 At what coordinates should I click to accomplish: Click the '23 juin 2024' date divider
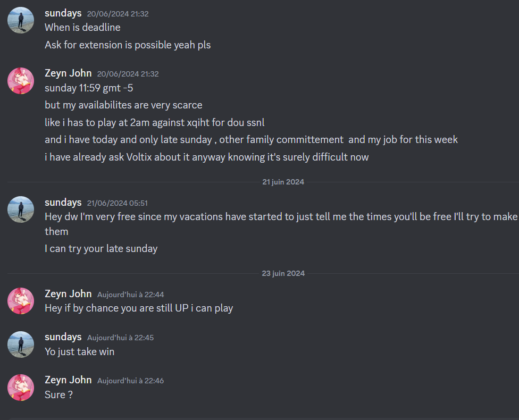[283, 273]
